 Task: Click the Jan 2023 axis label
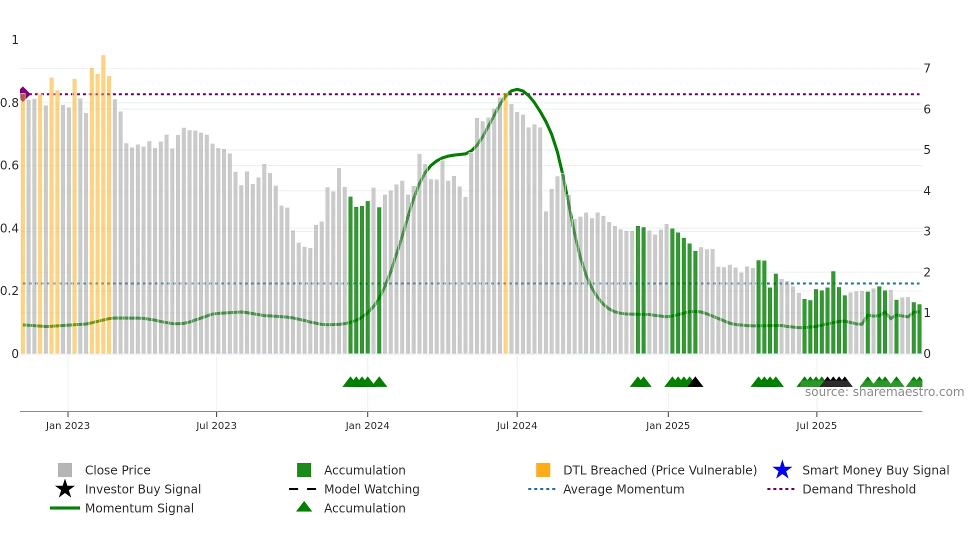(x=67, y=425)
